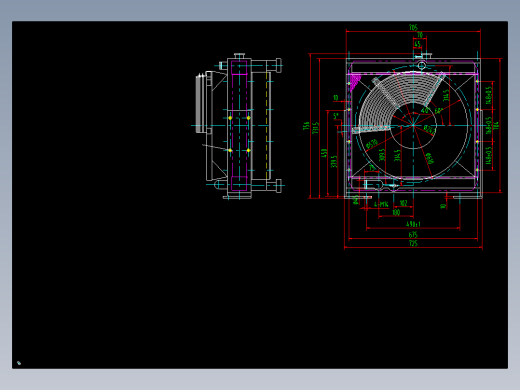
Task: Click the 675 dimension text
Action: coord(413,235)
